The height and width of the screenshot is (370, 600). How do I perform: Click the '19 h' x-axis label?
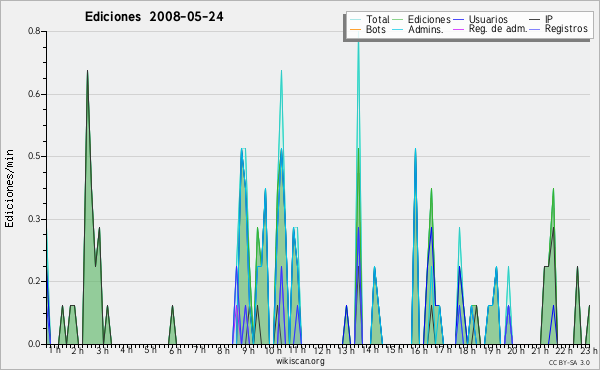(x=492, y=350)
